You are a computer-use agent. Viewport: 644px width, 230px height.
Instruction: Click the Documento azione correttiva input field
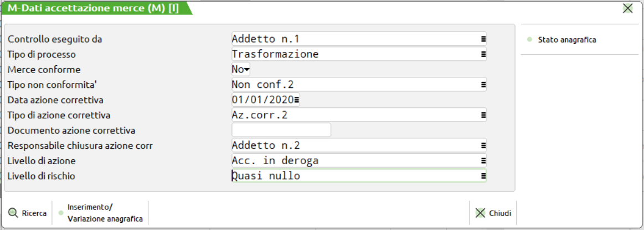281,130
